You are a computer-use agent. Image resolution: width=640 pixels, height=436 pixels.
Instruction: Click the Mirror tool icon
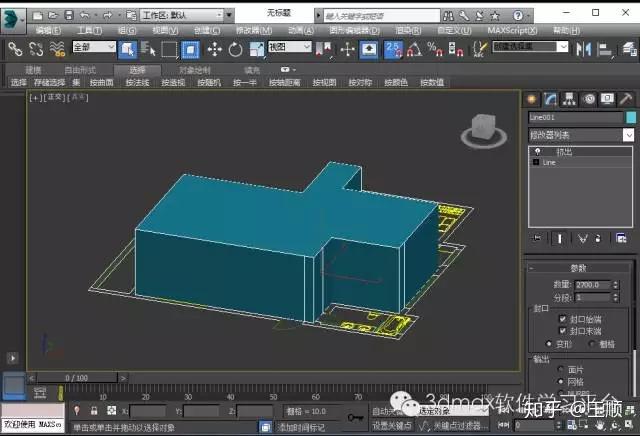coord(584,49)
